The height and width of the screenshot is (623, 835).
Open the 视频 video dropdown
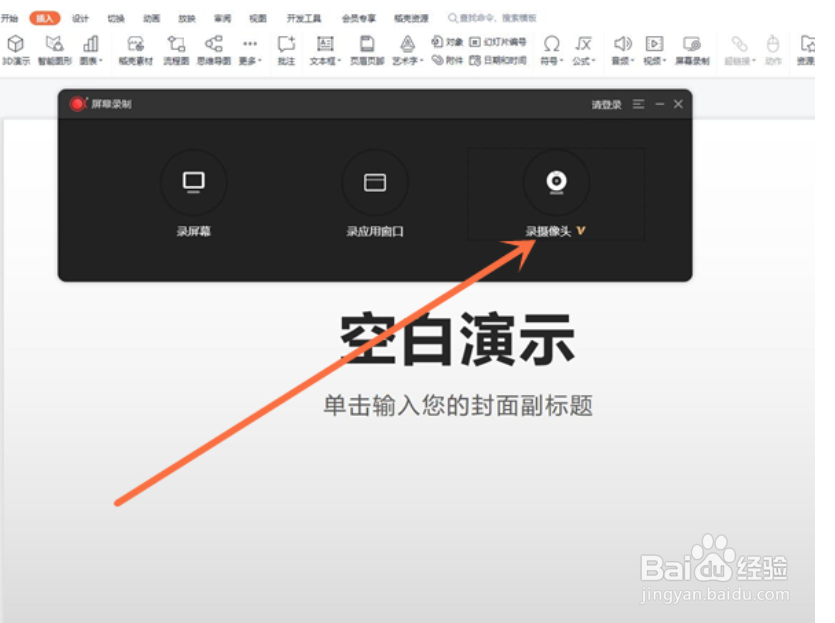click(654, 50)
